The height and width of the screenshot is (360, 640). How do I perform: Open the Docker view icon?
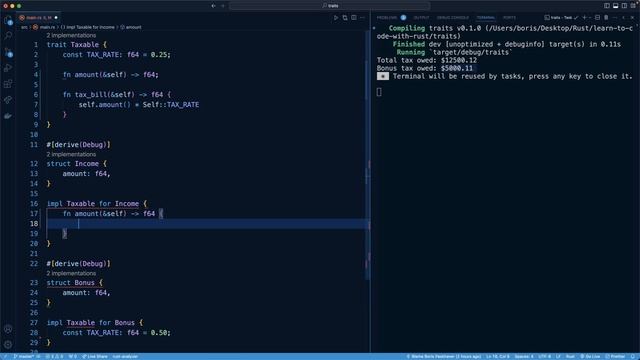click(x=8, y=116)
